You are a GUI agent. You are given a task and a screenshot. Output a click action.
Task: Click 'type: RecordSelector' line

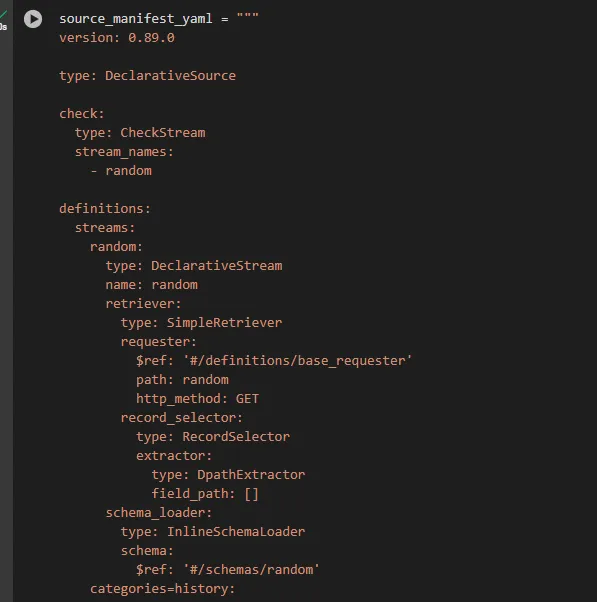(x=213, y=437)
